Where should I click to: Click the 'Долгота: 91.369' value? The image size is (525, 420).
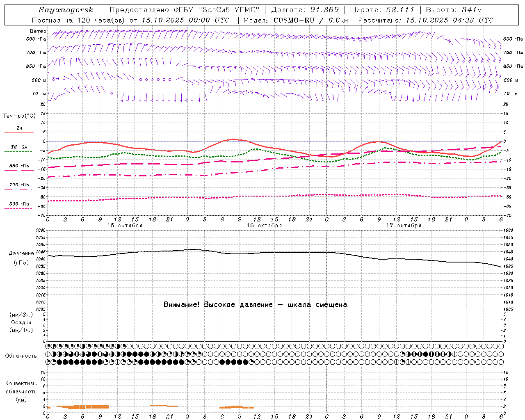point(305,10)
